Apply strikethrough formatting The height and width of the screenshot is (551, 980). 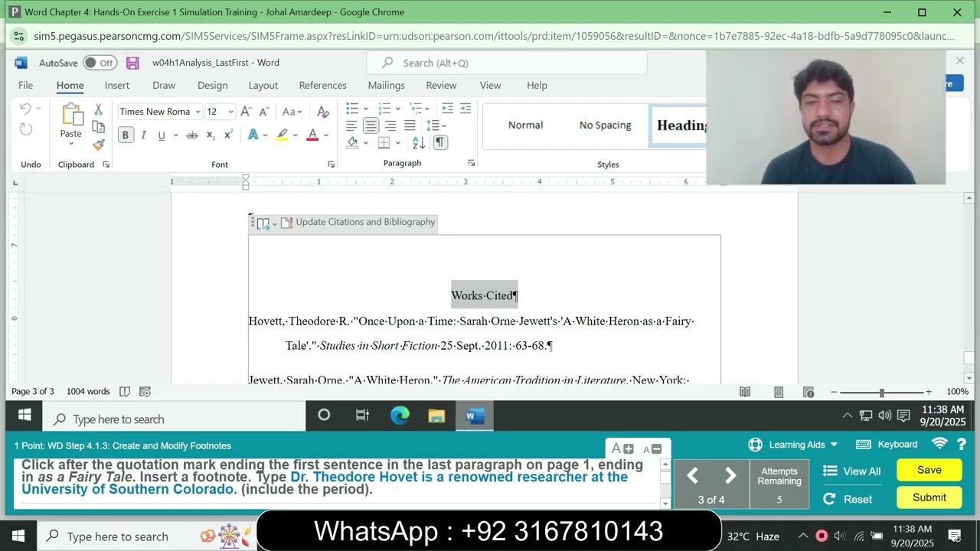coord(191,135)
